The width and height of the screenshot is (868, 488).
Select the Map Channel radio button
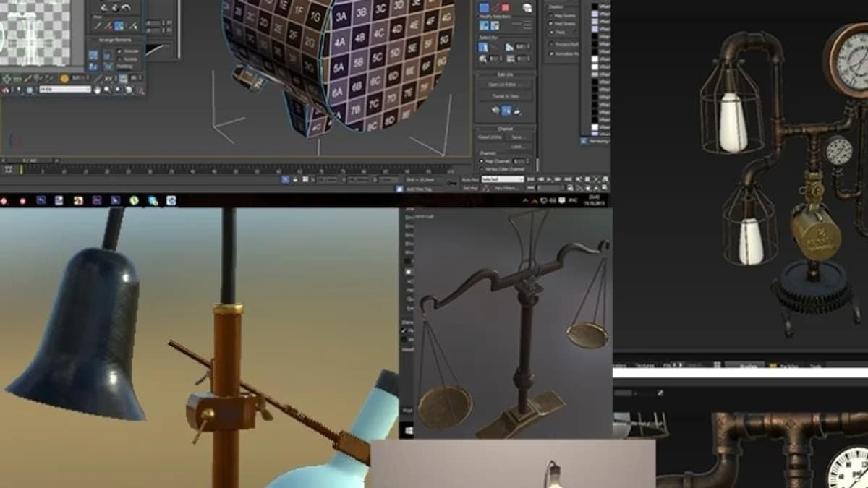(x=482, y=161)
